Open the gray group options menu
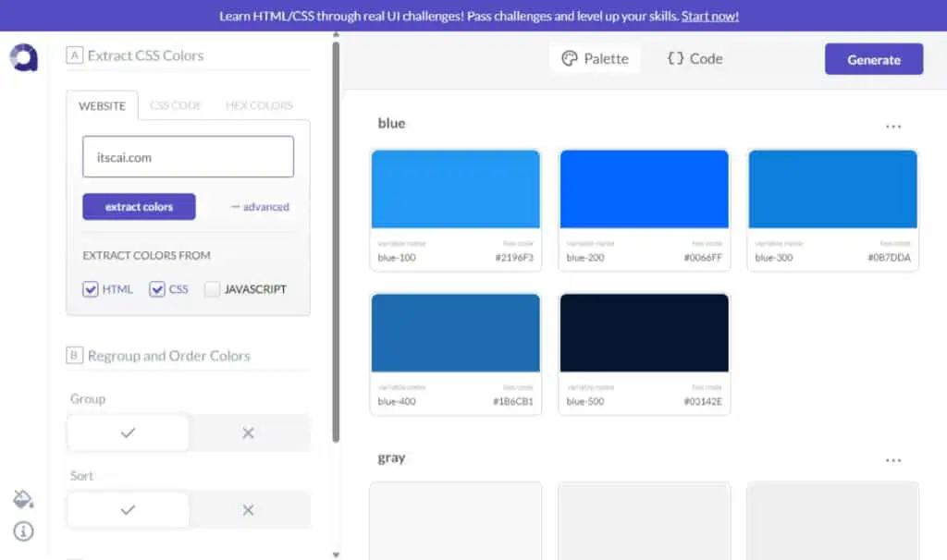Image resolution: width=947 pixels, height=560 pixels. coord(893,460)
